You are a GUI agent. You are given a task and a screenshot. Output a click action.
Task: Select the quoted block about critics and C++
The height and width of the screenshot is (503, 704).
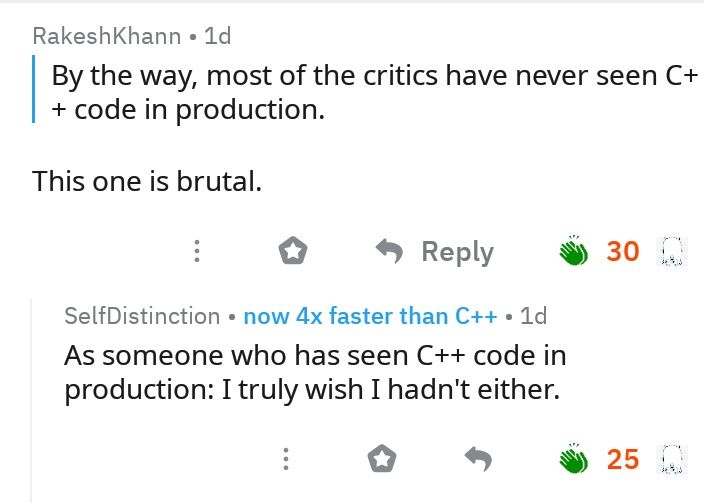coord(365,93)
